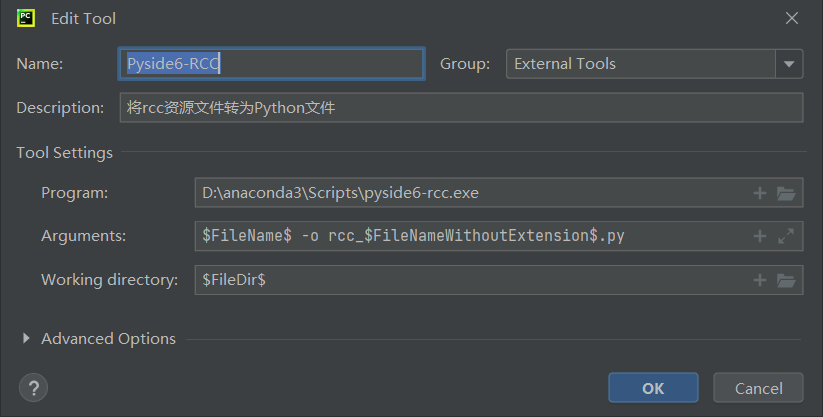The height and width of the screenshot is (417, 823).
Task: Click the Tool Settings section label
Action: (x=65, y=153)
